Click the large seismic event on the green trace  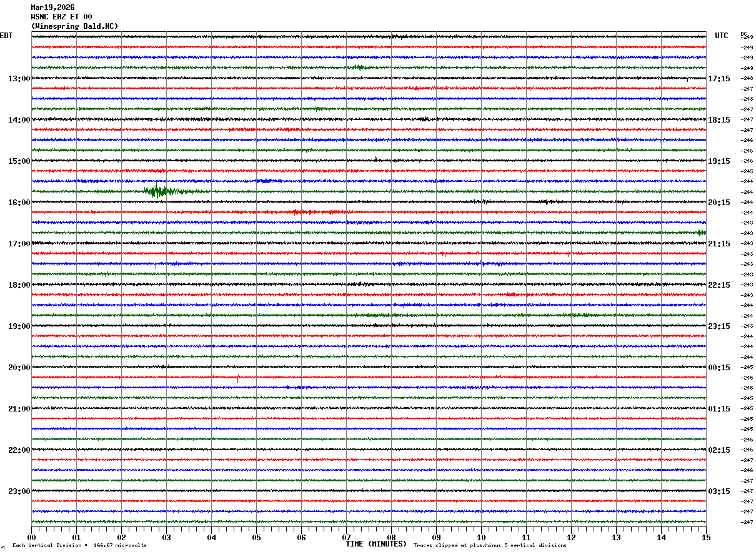[x=159, y=191]
